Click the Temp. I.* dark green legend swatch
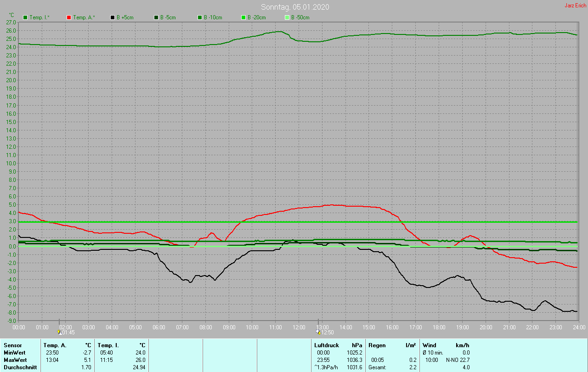The image size is (588, 372). (x=25, y=17)
